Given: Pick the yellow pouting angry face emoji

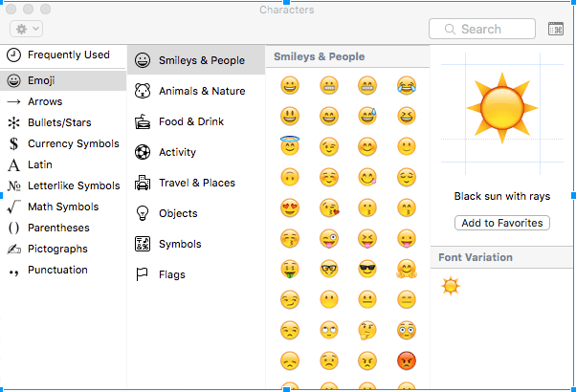Looking at the screenshot, I should point(367,360).
